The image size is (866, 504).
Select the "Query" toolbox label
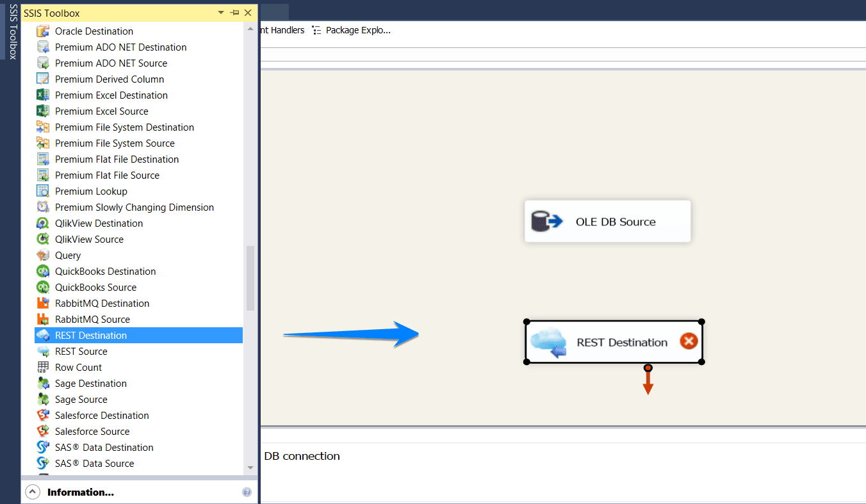coord(68,255)
